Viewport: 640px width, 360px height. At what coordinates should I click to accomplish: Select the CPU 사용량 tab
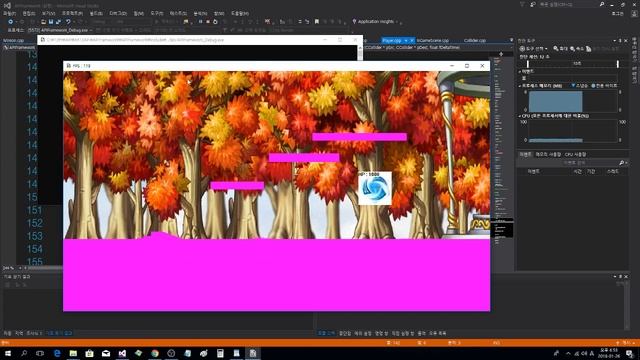(x=576, y=154)
